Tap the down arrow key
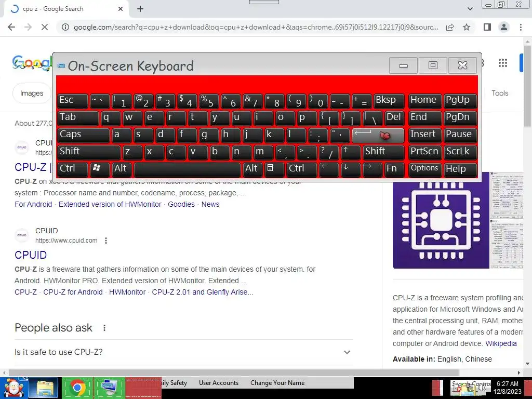Screen dimensions: 532x399 tap(351, 169)
